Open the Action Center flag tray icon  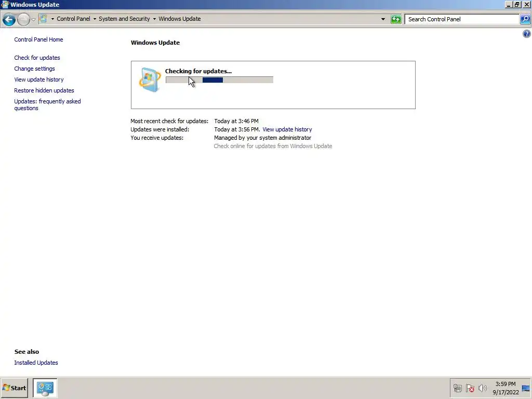(x=470, y=388)
